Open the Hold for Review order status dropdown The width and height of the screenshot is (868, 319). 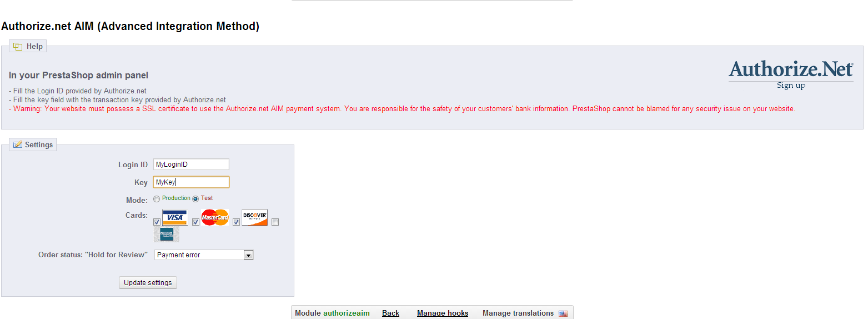(x=204, y=255)
